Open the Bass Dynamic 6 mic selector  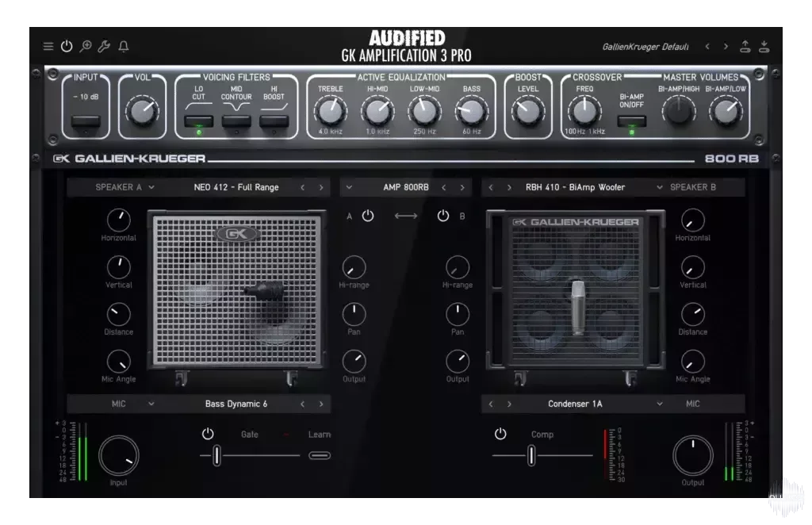(x=236, y=404)
